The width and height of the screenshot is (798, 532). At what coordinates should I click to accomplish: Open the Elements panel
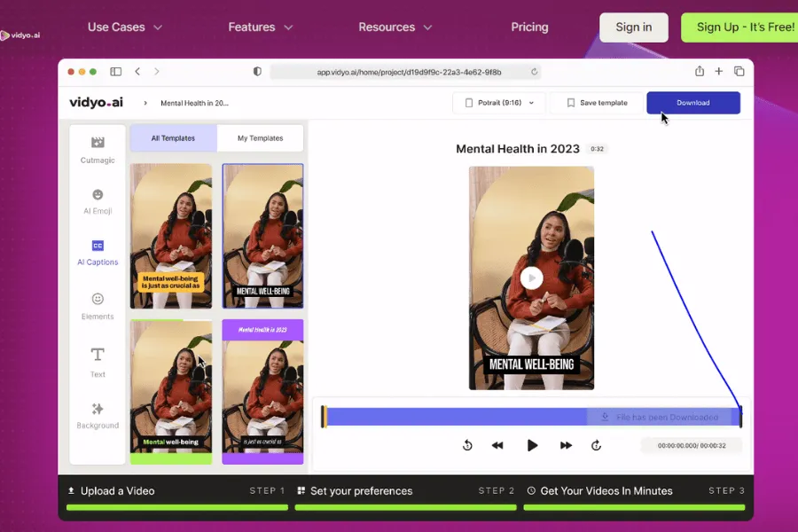tap(98, 307)
